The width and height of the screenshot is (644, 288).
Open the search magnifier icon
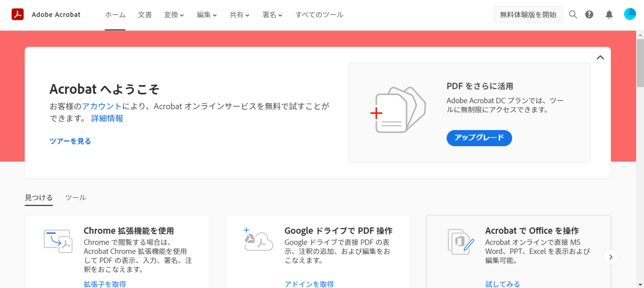pos(573,14)
